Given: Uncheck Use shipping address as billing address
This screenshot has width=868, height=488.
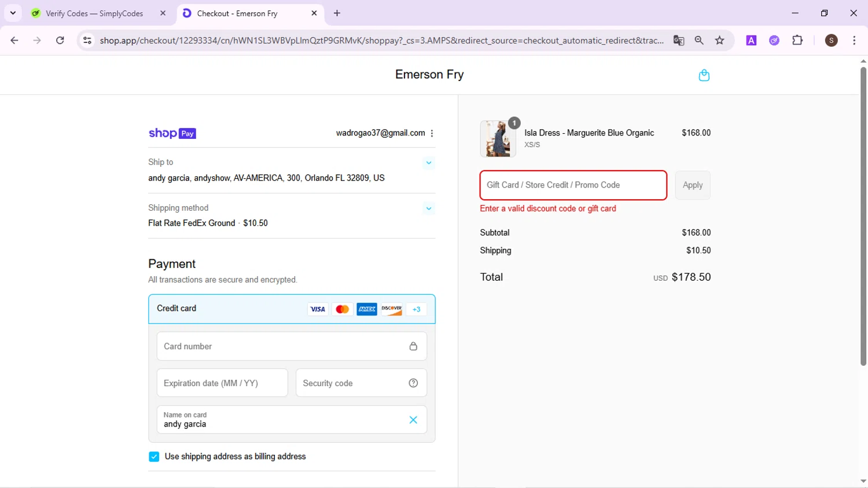Looking at the screenshot, I should tap(154, 457).
